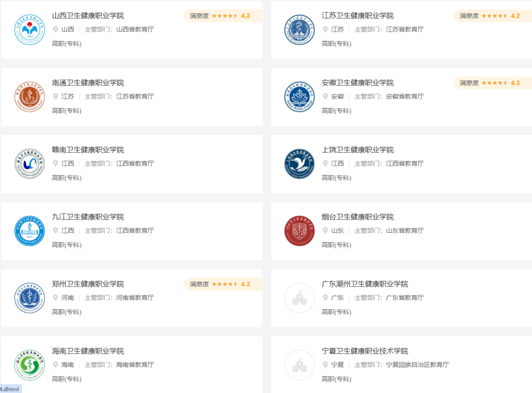Click 高职(专科) label under 宁夏卫生健康职业技术学院
The height and width of the screenshot is (393, 532).
pyautogui.click(x=336, y=379)
